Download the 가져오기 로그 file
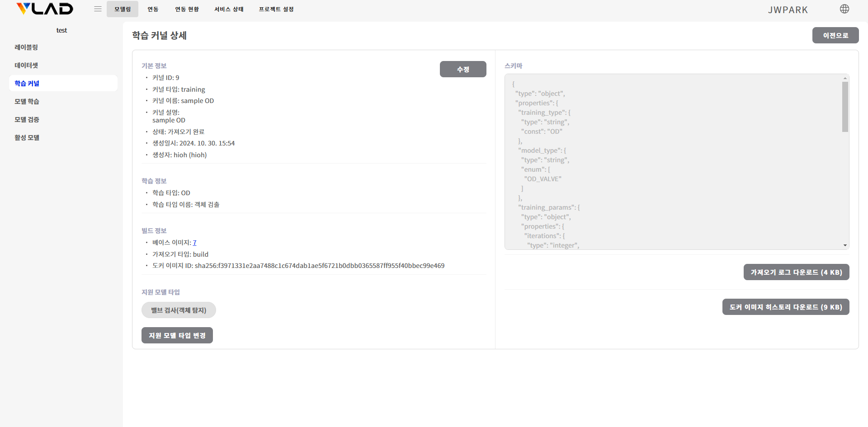This screenshot has height=427, width=868. click(796, 272)
